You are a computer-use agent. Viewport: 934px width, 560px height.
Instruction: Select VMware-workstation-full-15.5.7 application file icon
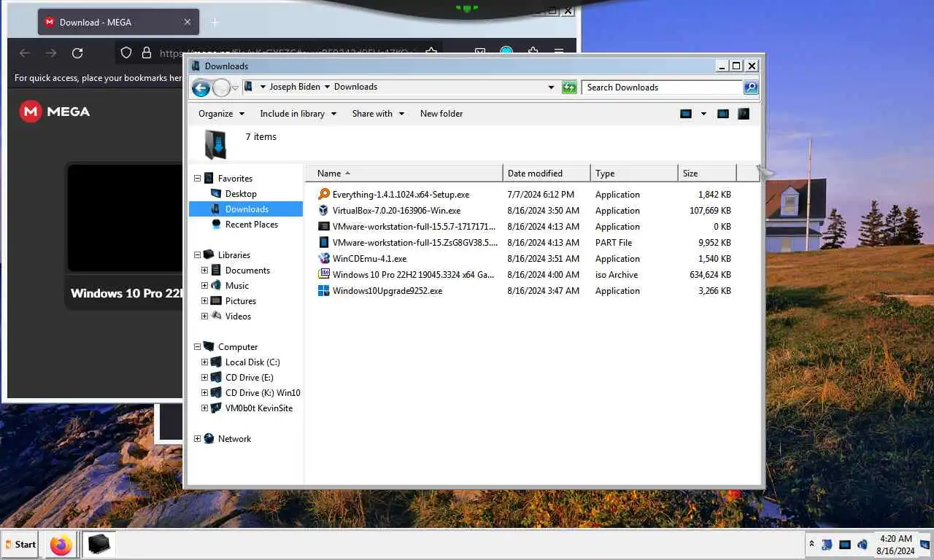coord(324,227)
